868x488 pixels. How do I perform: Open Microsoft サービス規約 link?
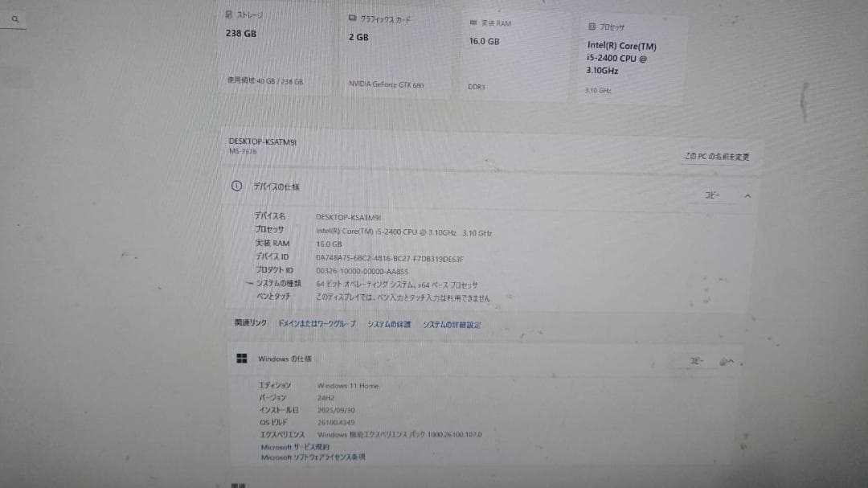(294, 447)
